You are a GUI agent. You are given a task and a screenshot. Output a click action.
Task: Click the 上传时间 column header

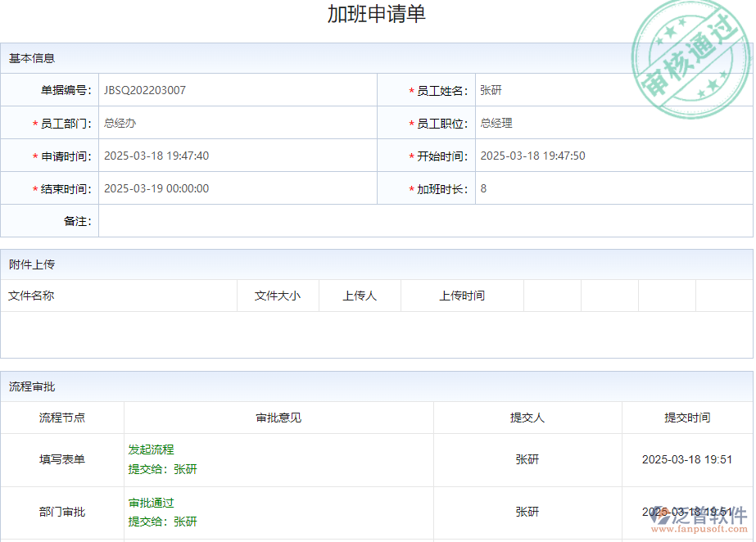pyautogui.click(x=462, y=296)
